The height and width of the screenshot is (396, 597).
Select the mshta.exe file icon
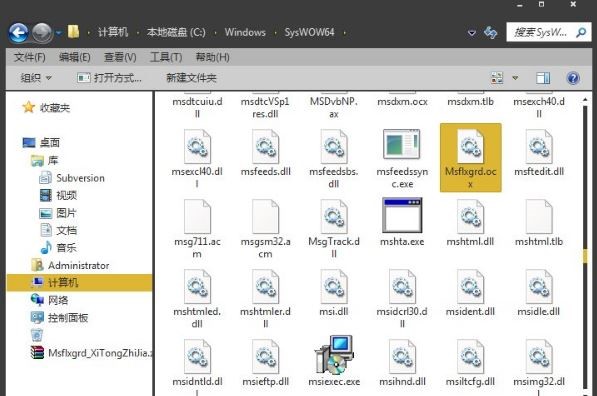[x=402, y=215]
